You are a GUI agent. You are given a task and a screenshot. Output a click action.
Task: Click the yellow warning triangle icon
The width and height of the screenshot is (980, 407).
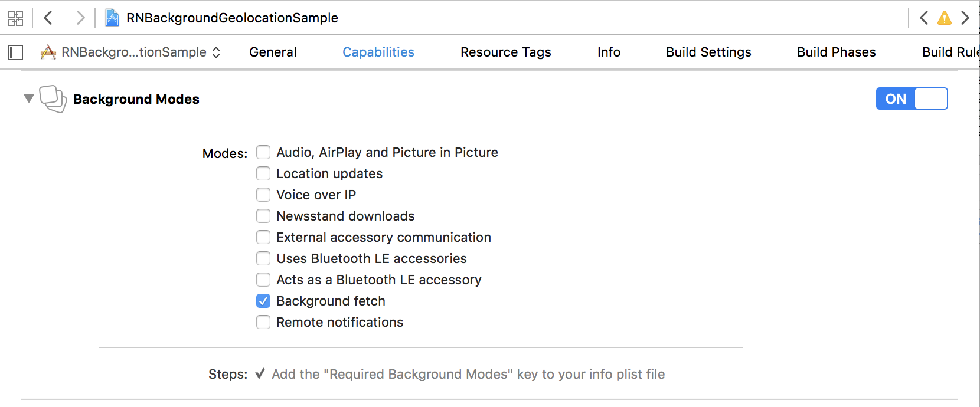click(945, 18)
